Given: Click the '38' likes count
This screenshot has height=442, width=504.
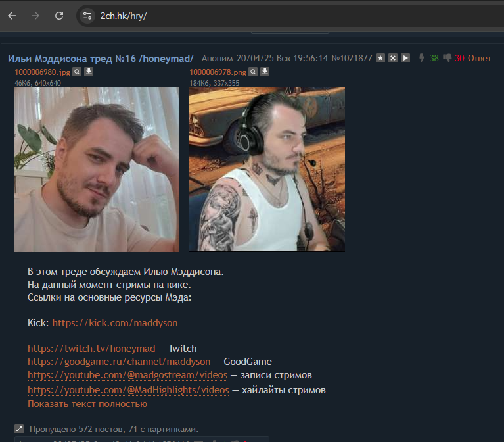Looking at the screenshot, I should click(x=434, y=59).
